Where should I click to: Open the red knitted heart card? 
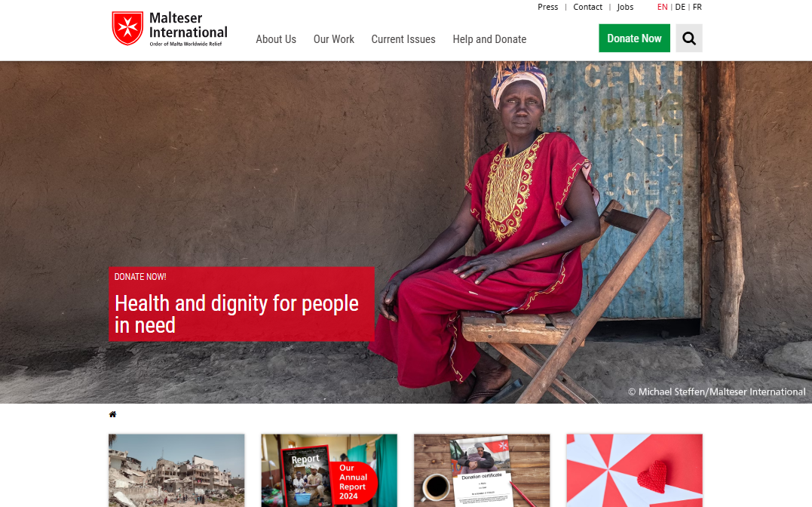click(635, 471)
